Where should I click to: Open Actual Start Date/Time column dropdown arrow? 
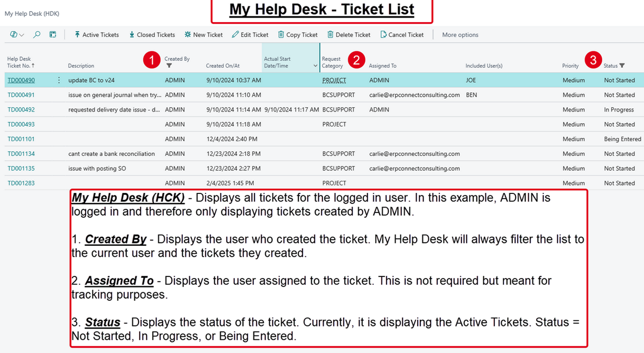tap(316, 66)
